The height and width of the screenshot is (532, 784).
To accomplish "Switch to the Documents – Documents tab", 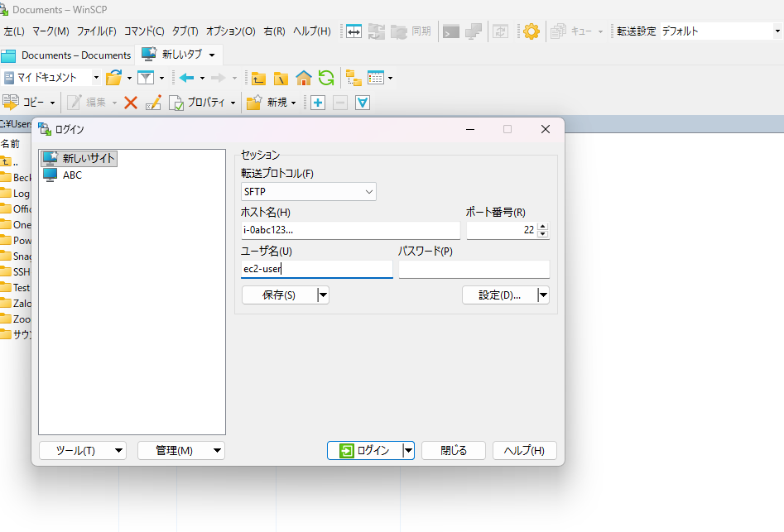I will (x=67, y=55).
